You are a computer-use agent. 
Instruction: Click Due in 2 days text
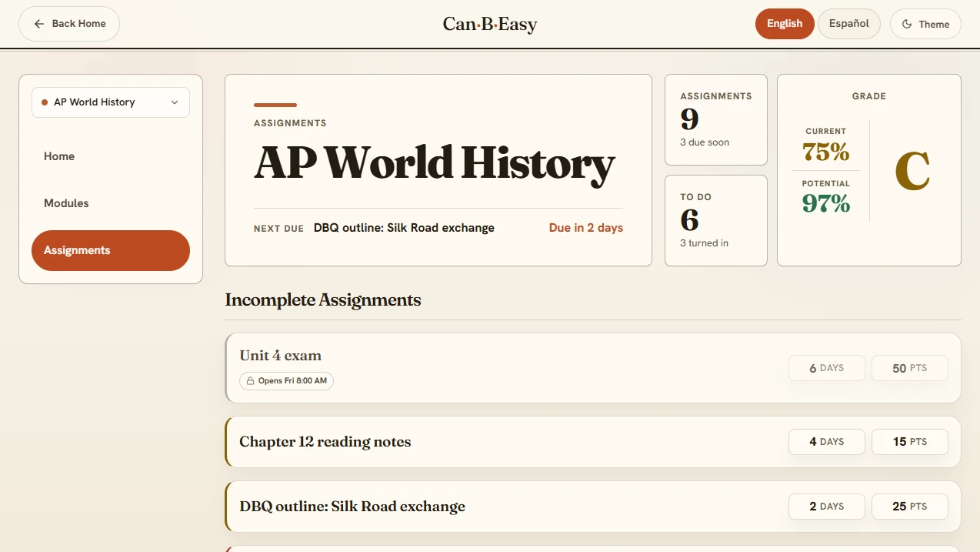pos(586,228)
